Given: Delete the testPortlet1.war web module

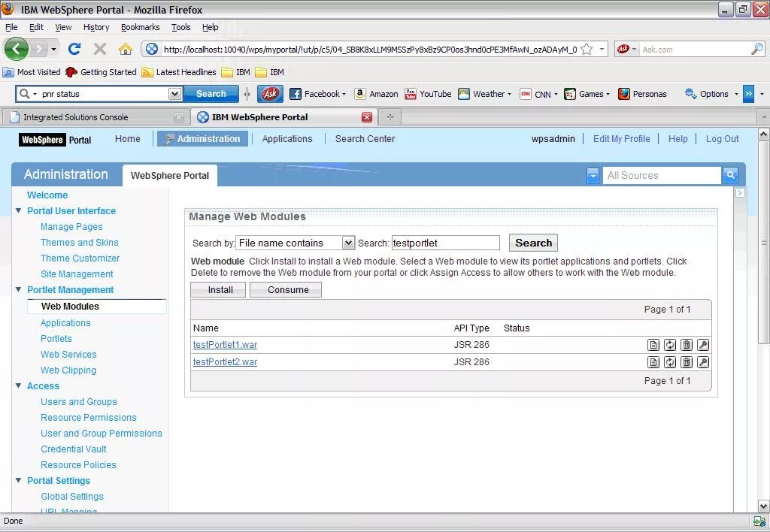Looking at the screenshot, I should [x=687, y=345].
